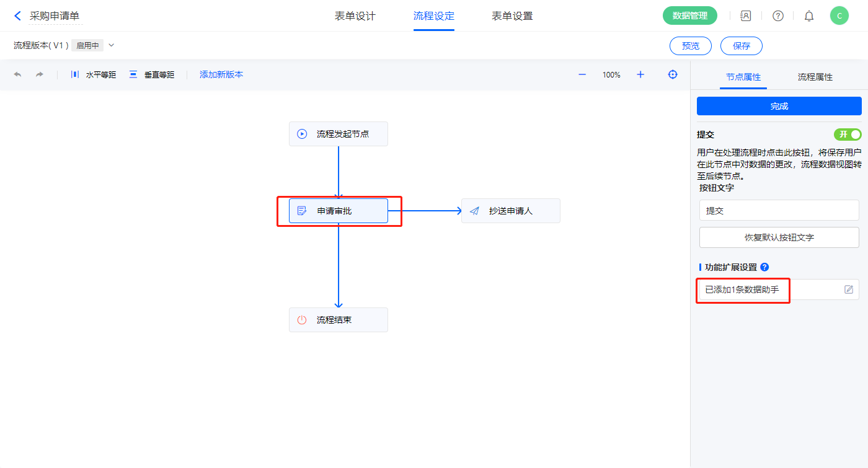Select the 抄送申请人 node

click(x=510, y=211)
